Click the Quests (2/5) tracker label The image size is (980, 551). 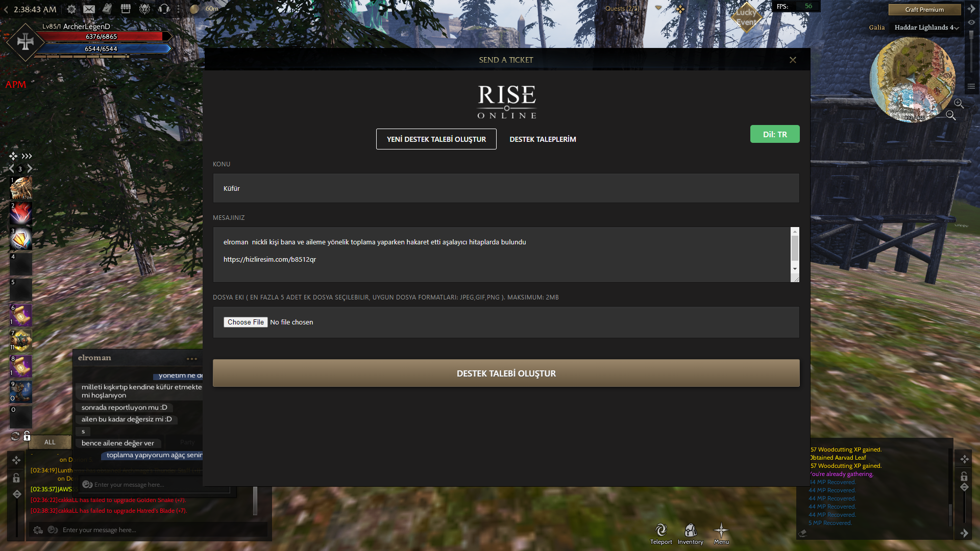pos(622,9)
